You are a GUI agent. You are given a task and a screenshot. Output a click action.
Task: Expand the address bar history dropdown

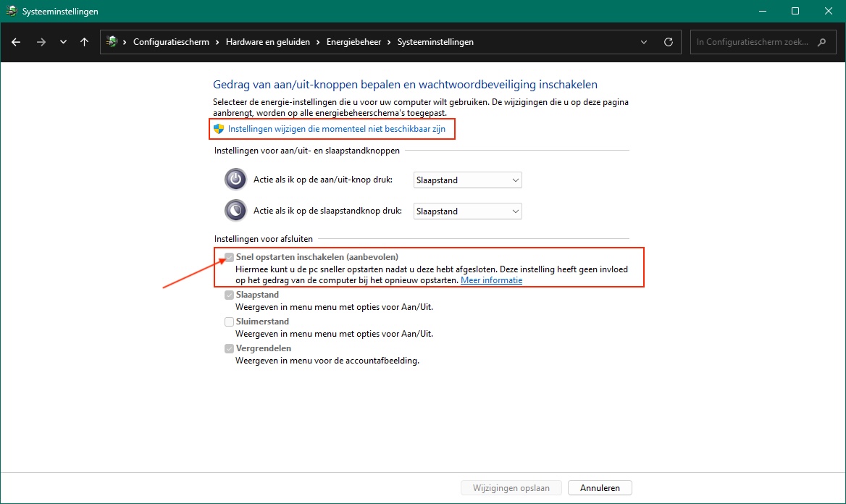(644, 42)
